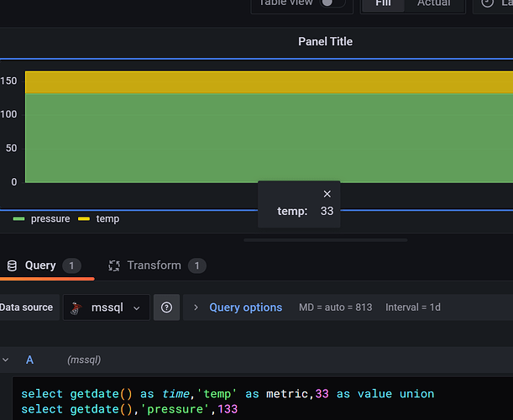
Task: Click the word union in the SQL query
Action: (x=416, y=394)
